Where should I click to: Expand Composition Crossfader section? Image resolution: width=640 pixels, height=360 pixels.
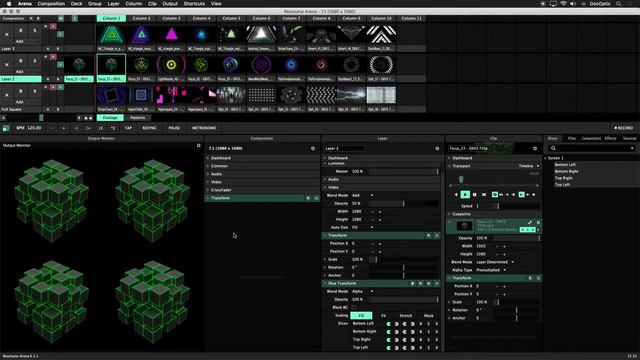point(262,190)
